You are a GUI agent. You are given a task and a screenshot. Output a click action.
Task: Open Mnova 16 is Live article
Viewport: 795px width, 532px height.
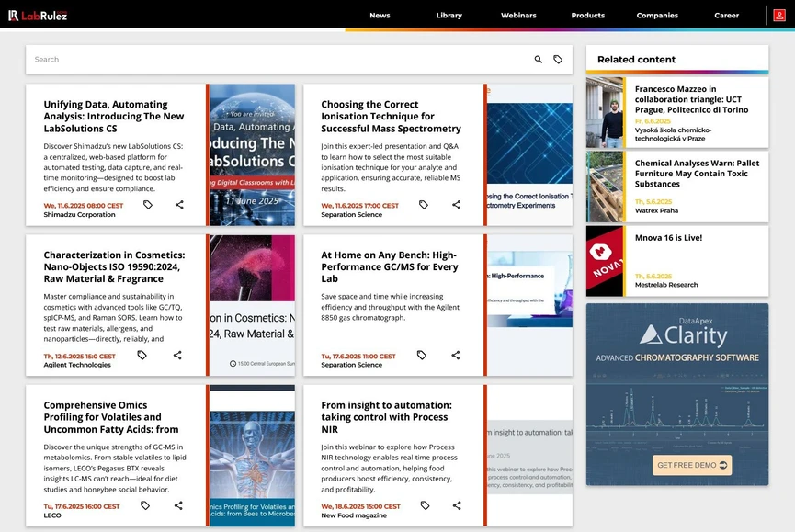pyautogui.click(x=668, y=238)
